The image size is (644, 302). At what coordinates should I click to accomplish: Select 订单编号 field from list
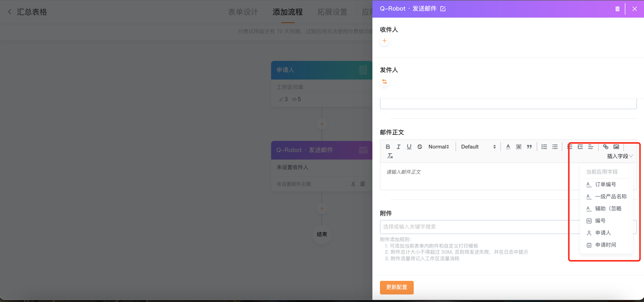(606, 184)
